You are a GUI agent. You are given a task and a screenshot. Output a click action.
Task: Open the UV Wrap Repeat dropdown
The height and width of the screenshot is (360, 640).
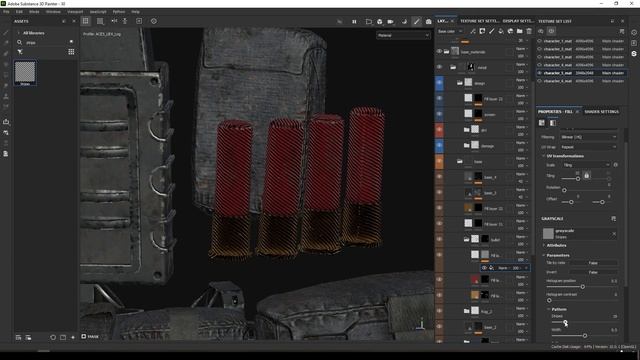[589, 147]
